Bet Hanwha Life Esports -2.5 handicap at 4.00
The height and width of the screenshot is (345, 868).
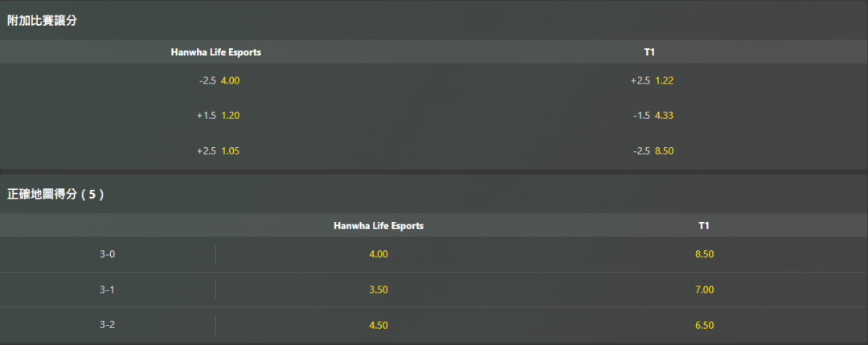pos(219,80)
